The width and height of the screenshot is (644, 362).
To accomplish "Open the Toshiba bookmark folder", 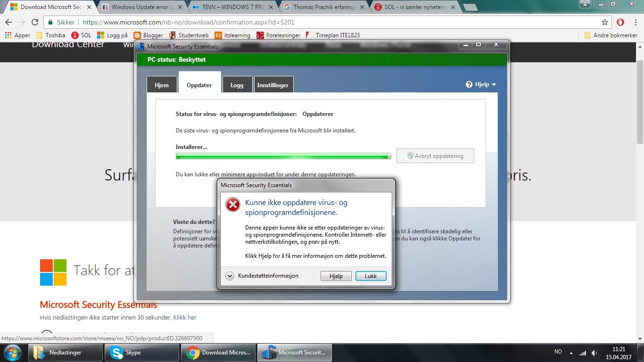I will (x=51, y=35).
